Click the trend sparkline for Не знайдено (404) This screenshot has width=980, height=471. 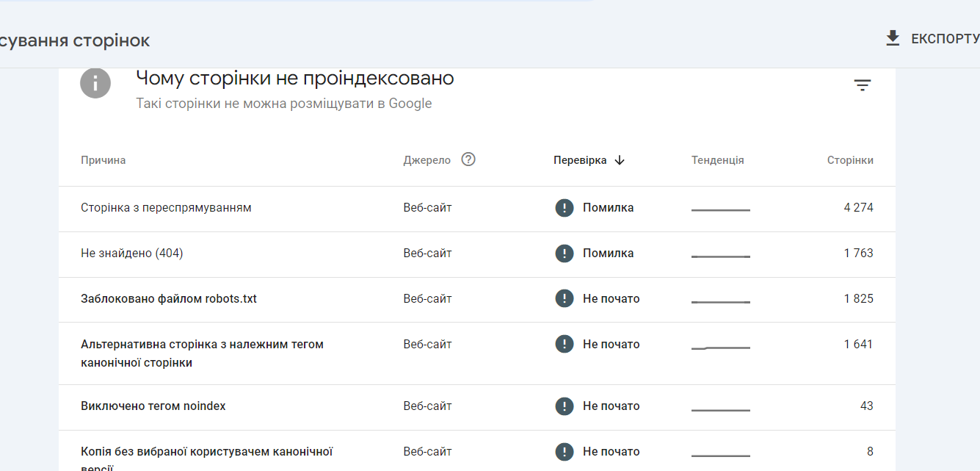click(721, 256)
